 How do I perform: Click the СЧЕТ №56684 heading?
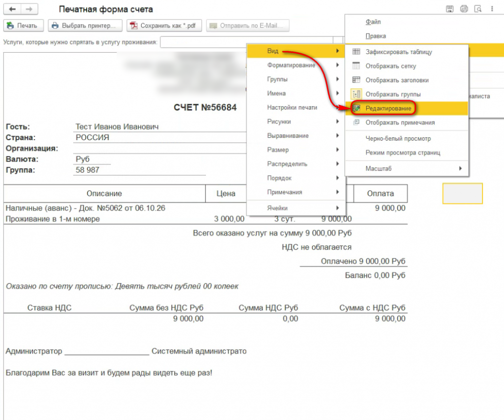[x=205, y=108]
